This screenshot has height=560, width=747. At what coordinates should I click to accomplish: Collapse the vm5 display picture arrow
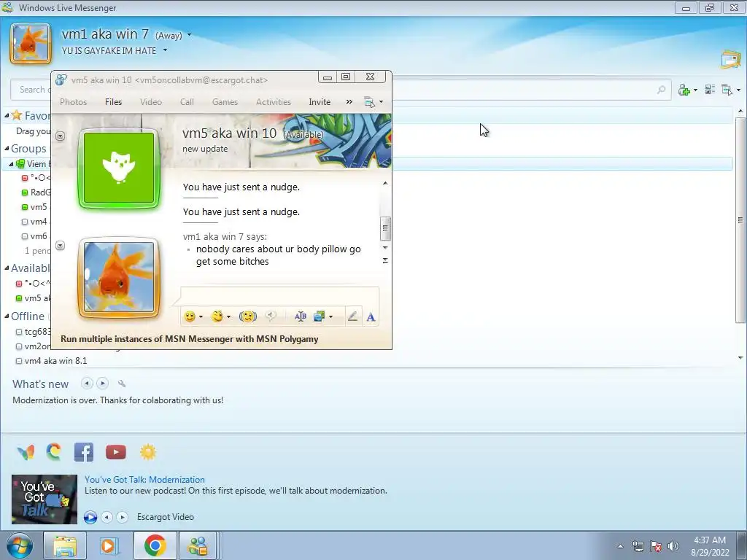point(60,136)
